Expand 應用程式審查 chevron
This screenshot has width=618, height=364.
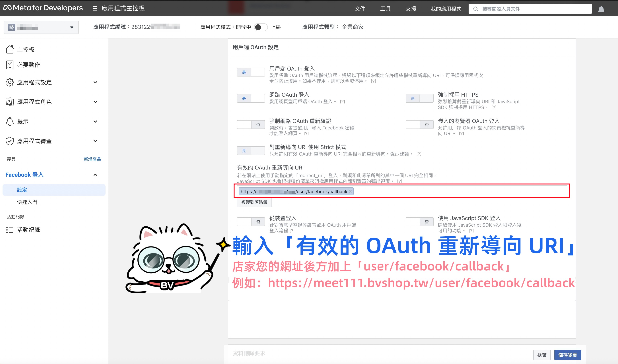95,141
